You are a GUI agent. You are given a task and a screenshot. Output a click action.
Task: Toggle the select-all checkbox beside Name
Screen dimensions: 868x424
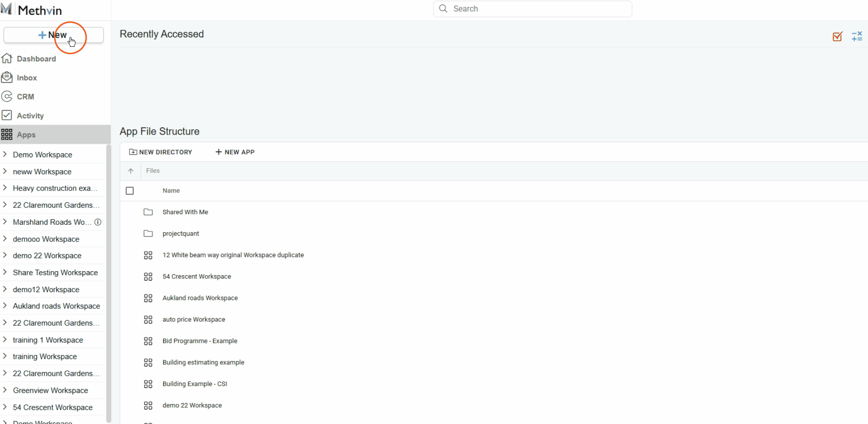pos(130,191)
